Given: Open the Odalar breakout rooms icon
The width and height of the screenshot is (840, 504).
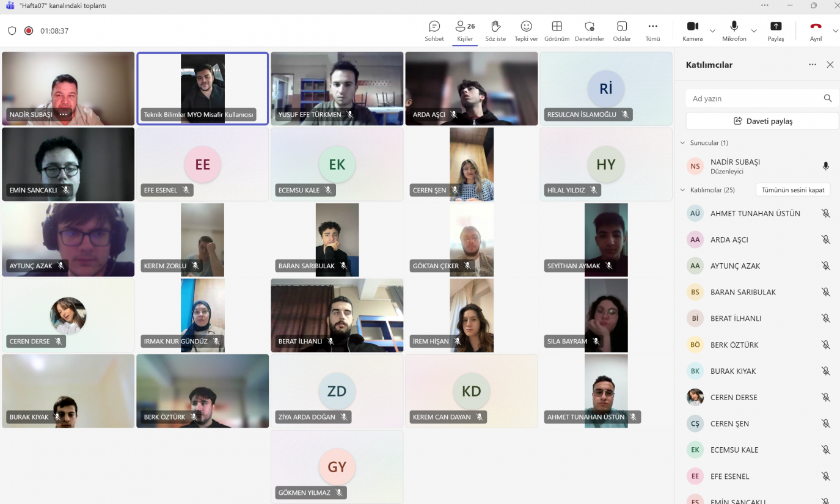Looking at the screenshot, I should (621, 27).
